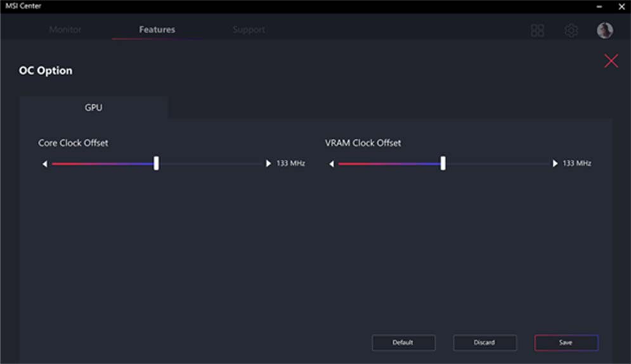
Task: Decrease Core Clock Offset with left arrow
Action: pos(45,164)
